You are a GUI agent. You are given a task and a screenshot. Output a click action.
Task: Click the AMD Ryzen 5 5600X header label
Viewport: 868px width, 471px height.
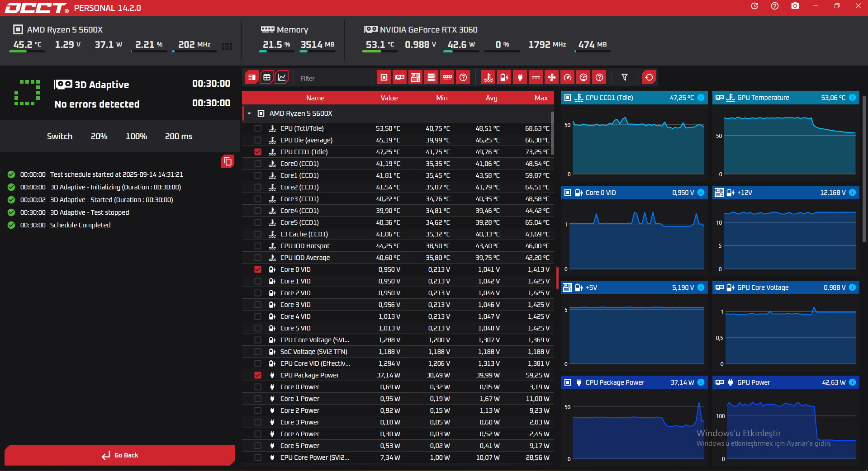(65, 30)
